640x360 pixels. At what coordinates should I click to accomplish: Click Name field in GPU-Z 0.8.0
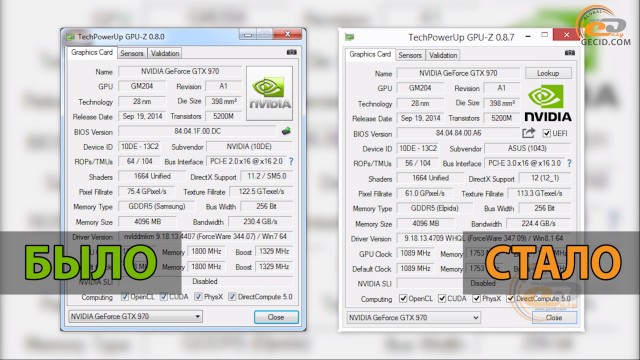(180, 71)
